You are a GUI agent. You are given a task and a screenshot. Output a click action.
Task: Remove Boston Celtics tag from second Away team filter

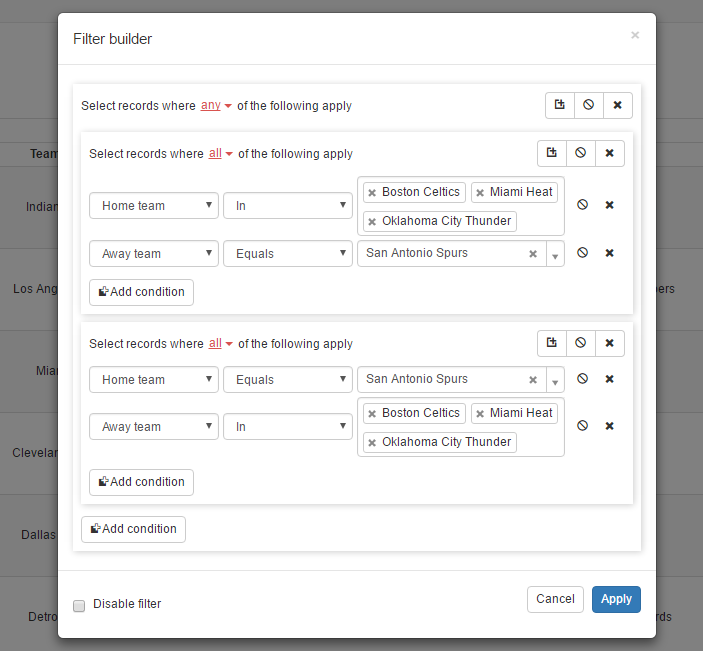pos(372,414)
